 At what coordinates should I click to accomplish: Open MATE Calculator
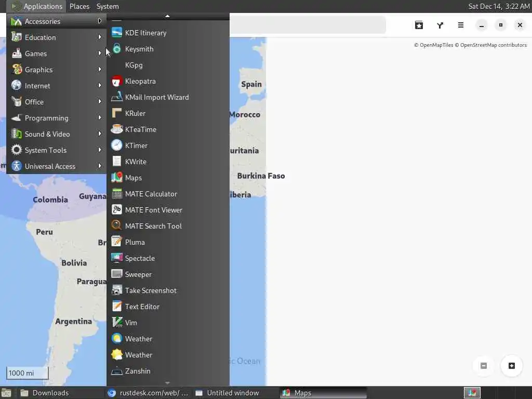[168, 194]
